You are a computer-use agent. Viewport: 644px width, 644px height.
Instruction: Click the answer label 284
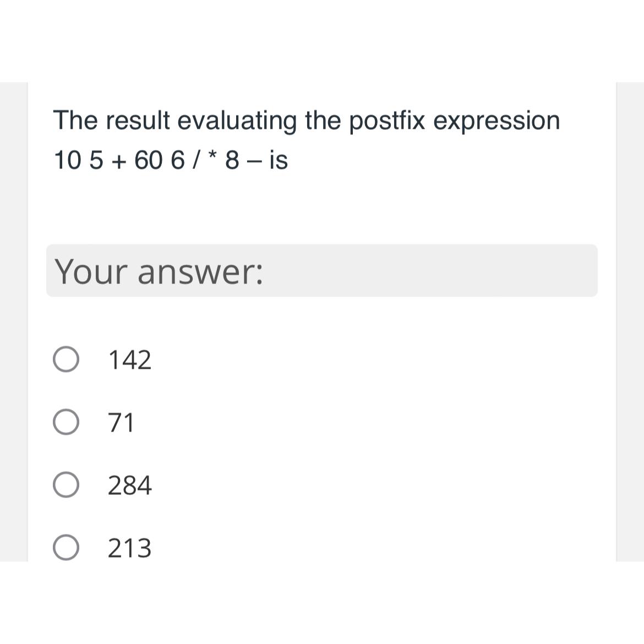pyautogui.click(x=129, y=485)
